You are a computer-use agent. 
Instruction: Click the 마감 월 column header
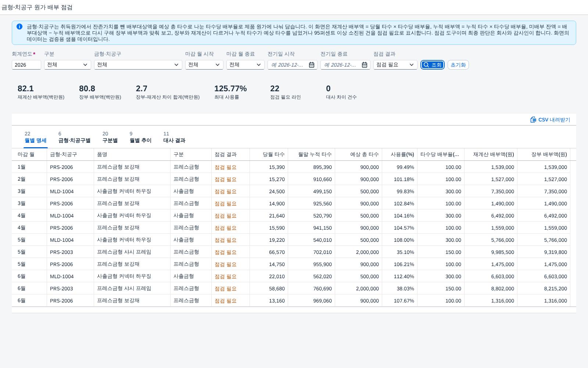[29, 155]
